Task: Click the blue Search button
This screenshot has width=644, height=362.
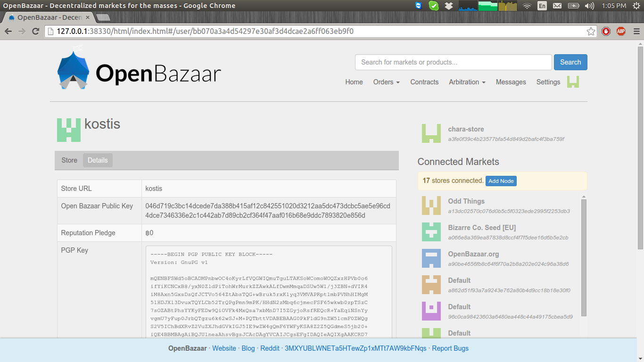Action: tap(570, 62)
